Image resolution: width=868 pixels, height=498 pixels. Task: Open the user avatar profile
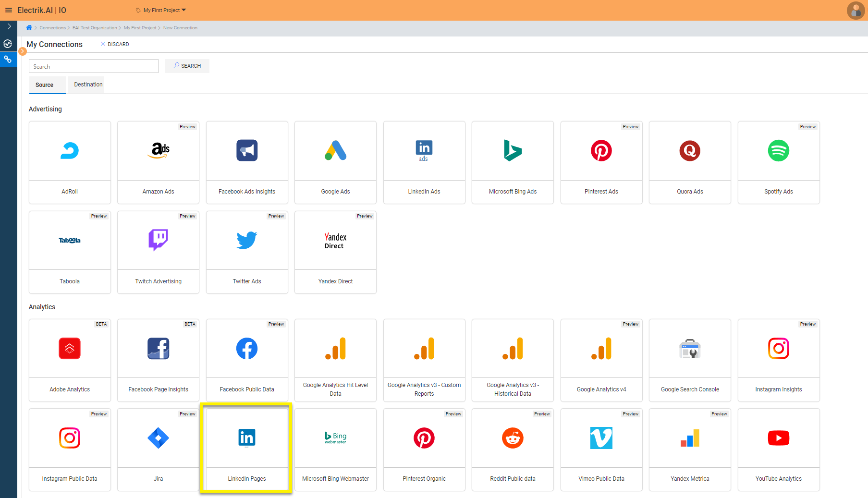[x=856, y=10]
